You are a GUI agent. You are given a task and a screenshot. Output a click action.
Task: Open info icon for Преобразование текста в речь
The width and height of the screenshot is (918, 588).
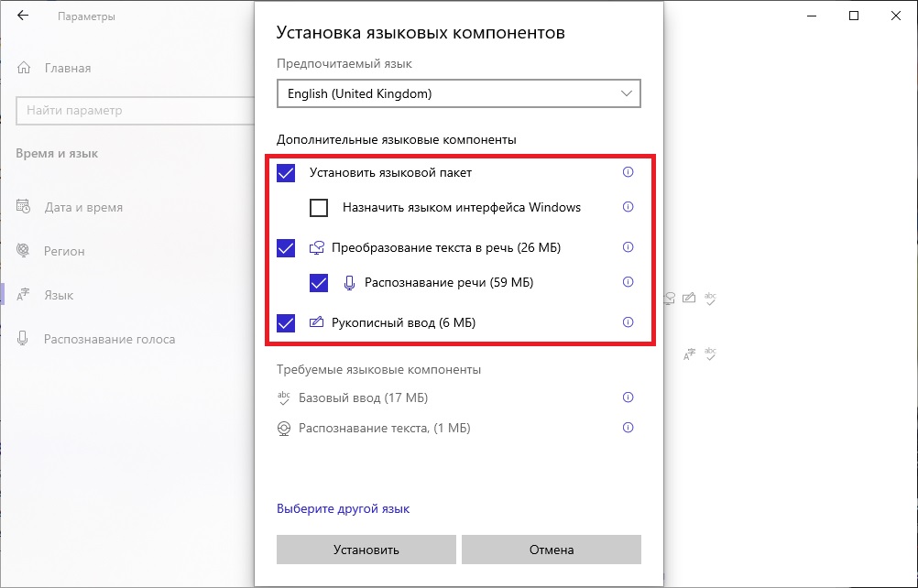click(628, 247)
